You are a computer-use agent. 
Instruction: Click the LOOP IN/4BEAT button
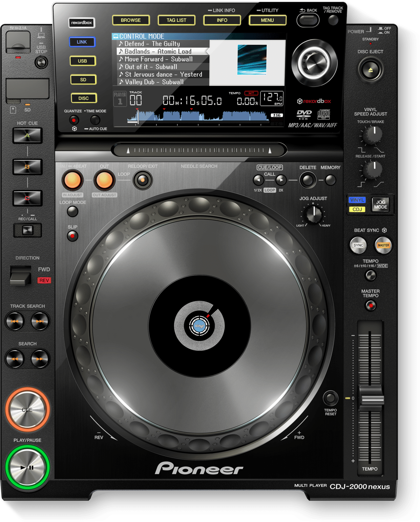click(x=73, y=180)
